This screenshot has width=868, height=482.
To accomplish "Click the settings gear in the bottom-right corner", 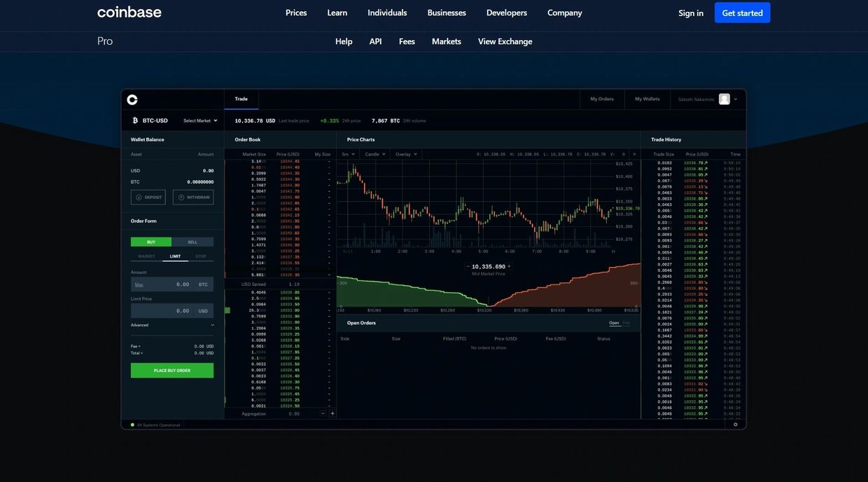I will coord(735,425).
